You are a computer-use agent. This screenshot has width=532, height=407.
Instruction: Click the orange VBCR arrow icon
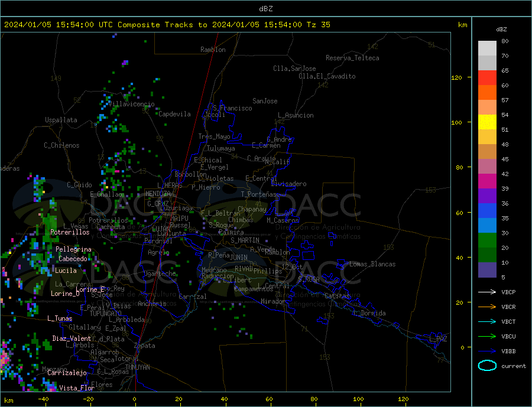487,307
